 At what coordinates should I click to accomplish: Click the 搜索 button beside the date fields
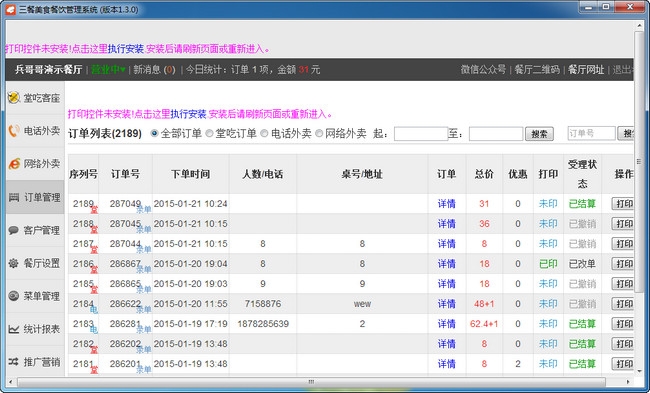[x=539, y=134]
